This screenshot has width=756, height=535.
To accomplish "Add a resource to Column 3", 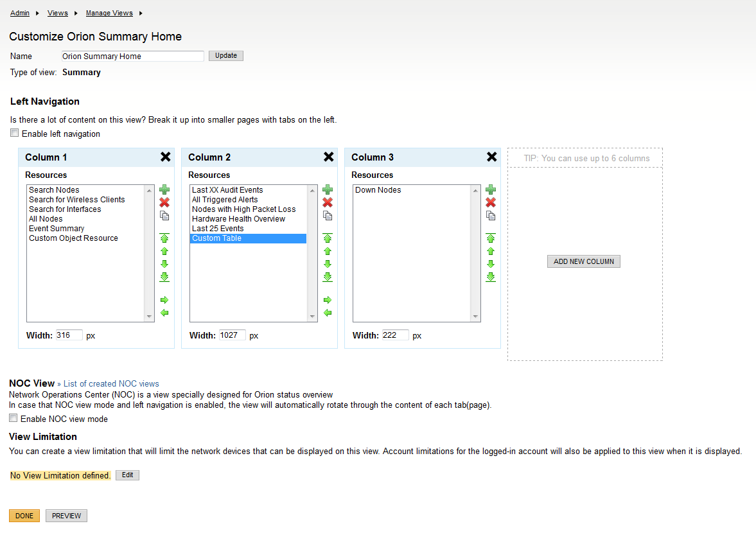I will coord(491,189).
